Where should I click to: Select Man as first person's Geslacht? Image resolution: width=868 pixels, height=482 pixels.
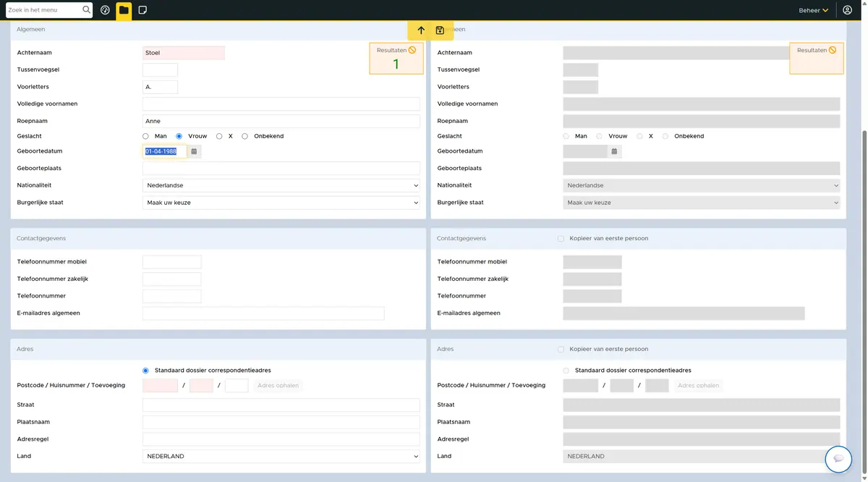(x=145, y=136)
